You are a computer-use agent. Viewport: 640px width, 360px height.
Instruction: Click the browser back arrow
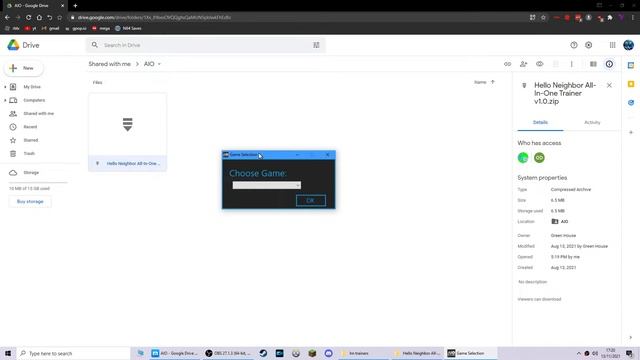[7, 18]
